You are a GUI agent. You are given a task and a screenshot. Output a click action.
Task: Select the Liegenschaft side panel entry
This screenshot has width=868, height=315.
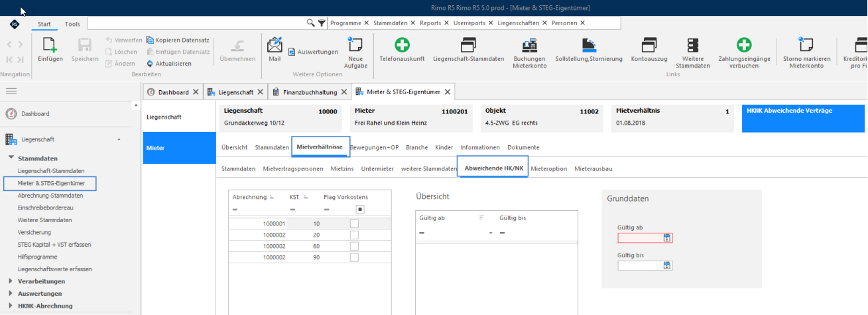pyautogui.click(x=180, y=117)
